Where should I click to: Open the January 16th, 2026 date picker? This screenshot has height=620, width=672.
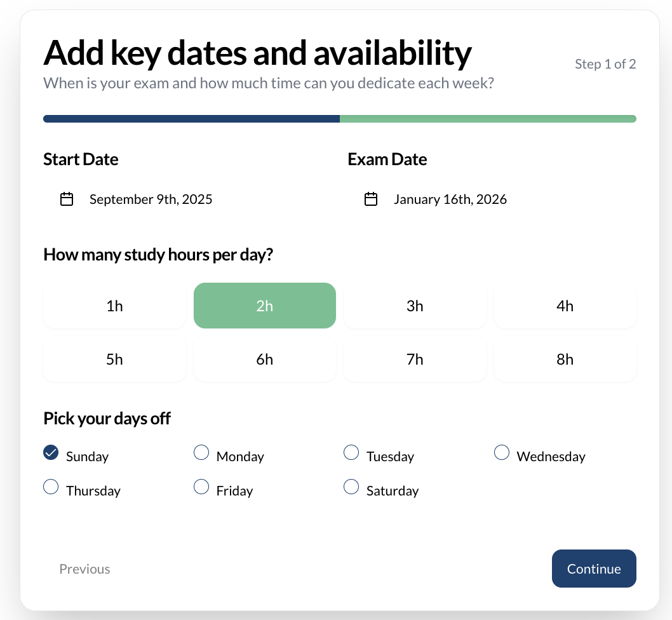(x=450, y=199)
